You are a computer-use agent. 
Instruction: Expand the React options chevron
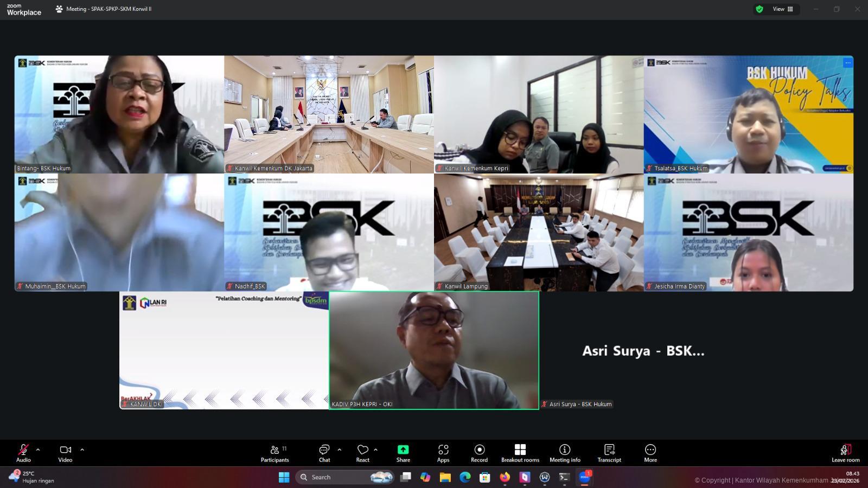(x=375, y=450)
